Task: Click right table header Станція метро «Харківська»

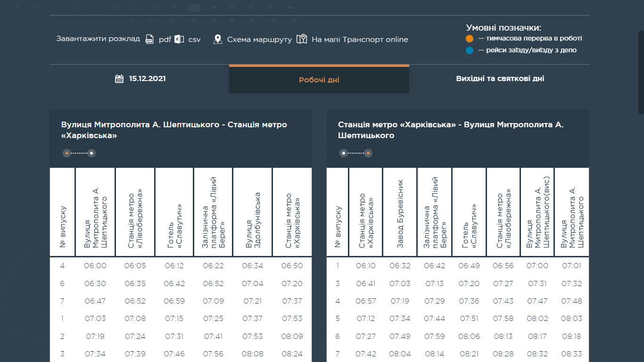Action: [x=366, y=212]
